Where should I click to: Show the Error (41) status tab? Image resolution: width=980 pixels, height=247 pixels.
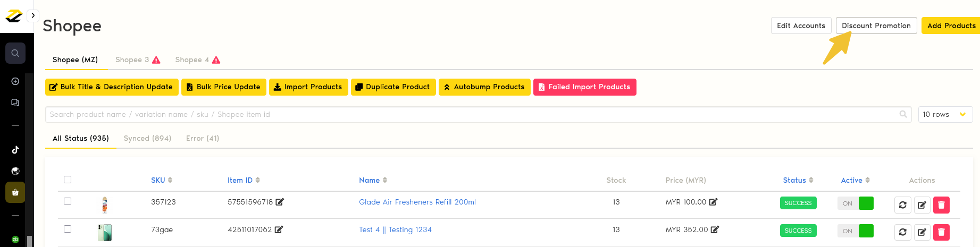click(202, 138)
